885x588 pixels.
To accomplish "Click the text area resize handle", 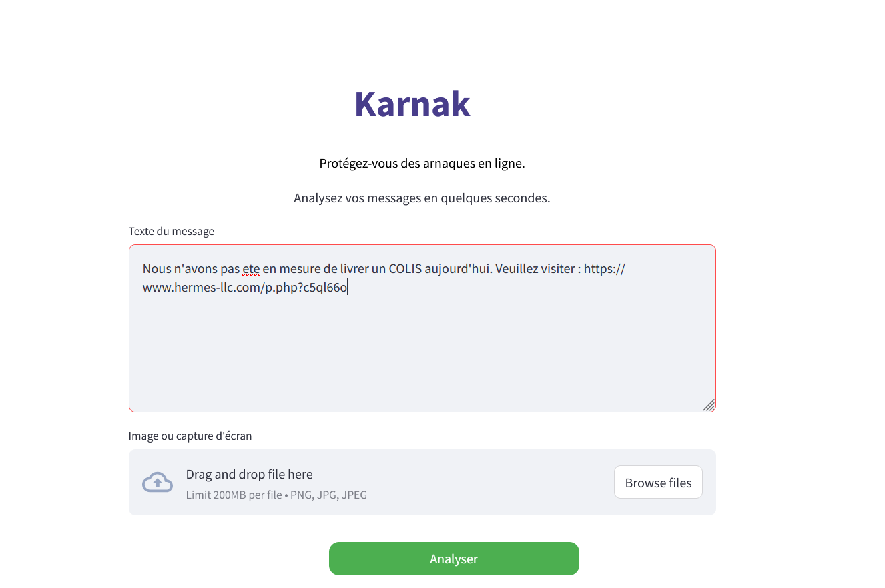I will tap(709, 405).
